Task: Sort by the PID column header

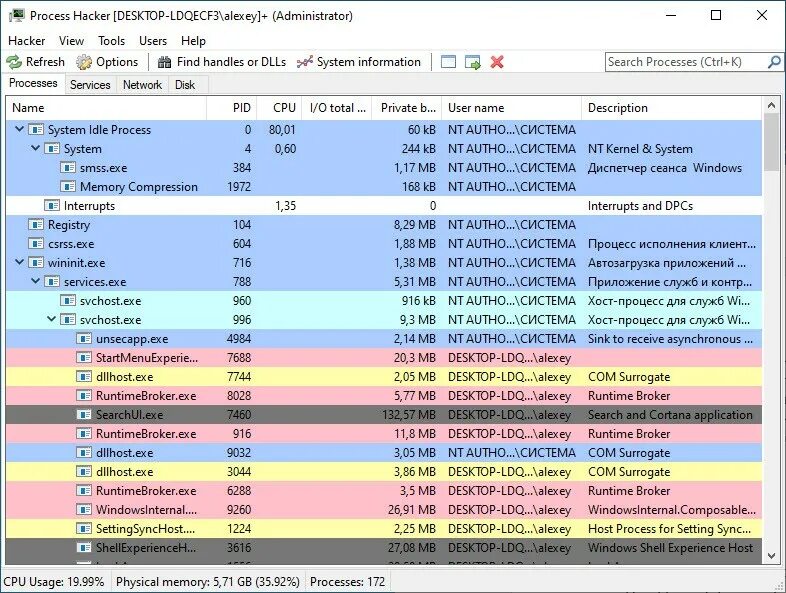Action: pyautogui.click(x=232, y=108)
